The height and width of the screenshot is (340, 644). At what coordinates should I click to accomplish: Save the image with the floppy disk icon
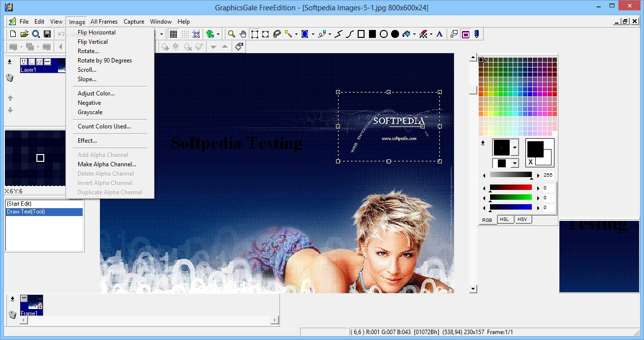pyautogui.click(x=47, y=34)
